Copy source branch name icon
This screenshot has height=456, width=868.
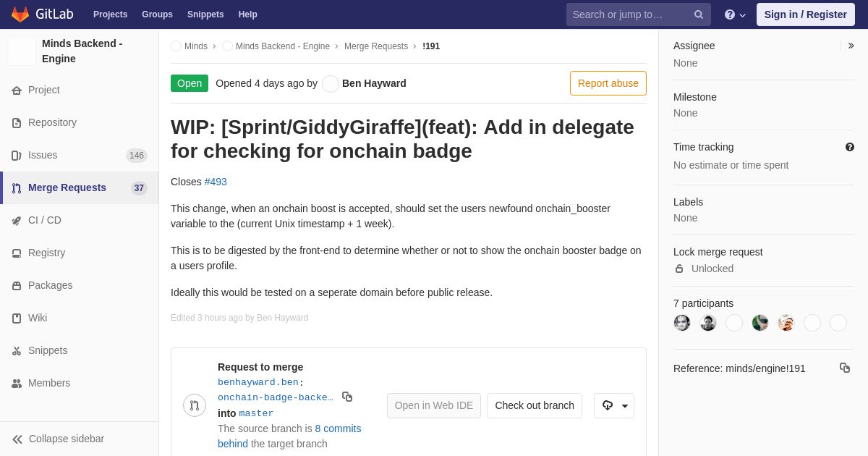click(x=347, y=397)
